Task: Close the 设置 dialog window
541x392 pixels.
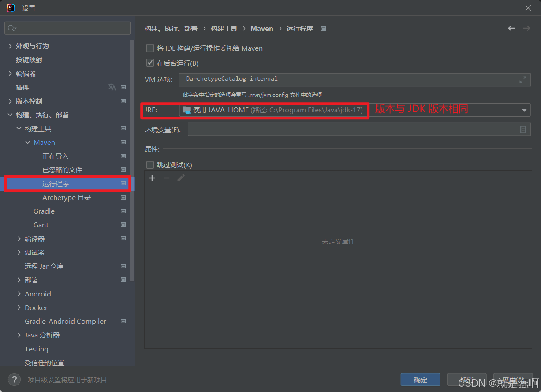Action: 528,8
